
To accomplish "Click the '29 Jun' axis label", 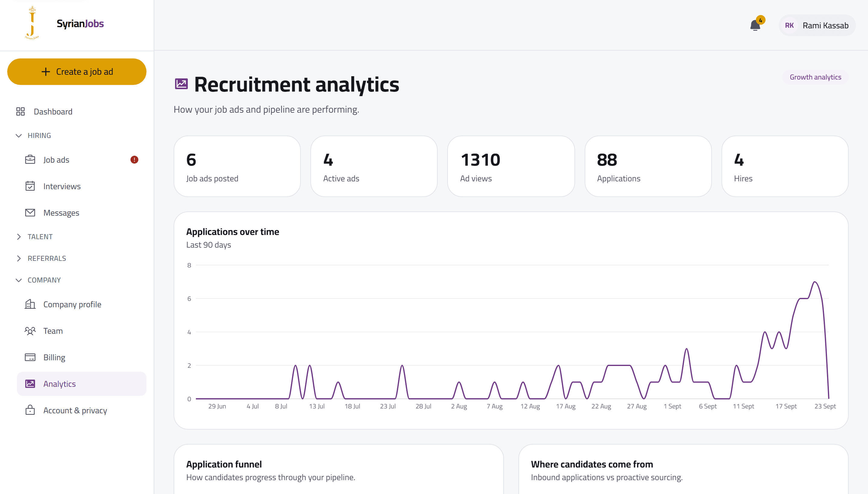I will click(x=217, y=406).
